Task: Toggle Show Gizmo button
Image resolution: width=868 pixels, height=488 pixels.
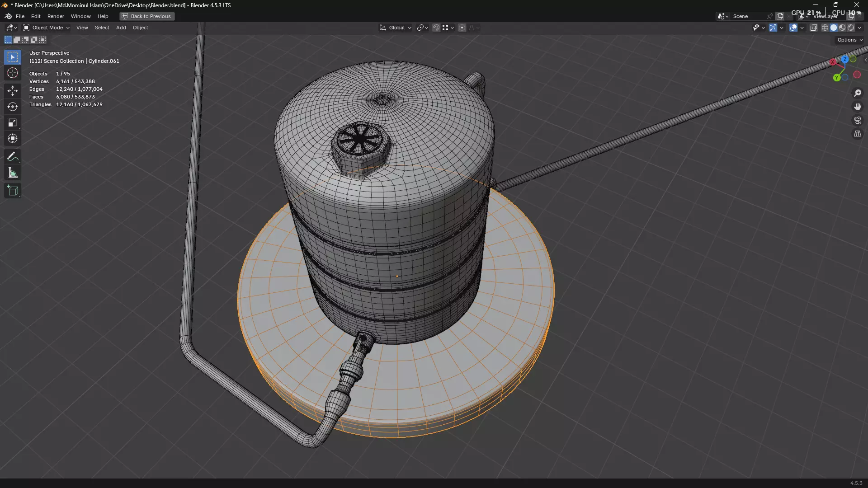Action: pos(773,28)
